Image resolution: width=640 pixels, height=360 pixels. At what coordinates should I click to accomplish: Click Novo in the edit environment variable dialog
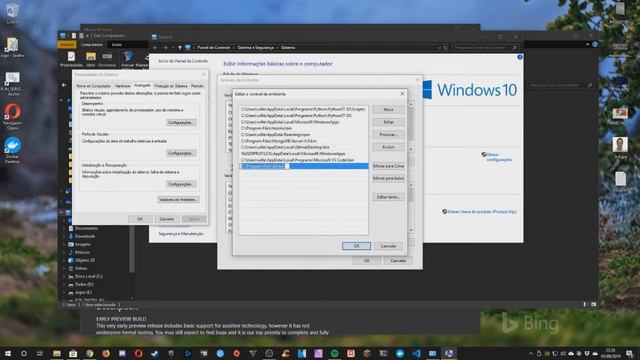pyautogui.click(x=388, y=109)
